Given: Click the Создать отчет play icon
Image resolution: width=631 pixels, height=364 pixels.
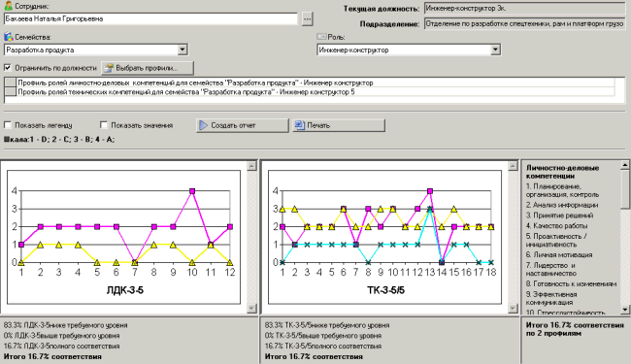Looking at the screenshot, I should click(x=204, y=125).
